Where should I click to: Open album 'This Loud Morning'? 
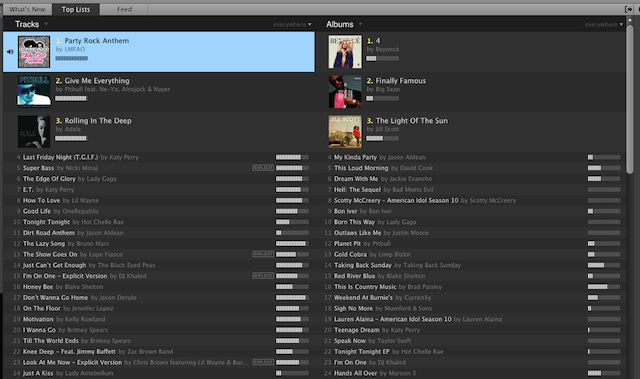pos(361,168)
